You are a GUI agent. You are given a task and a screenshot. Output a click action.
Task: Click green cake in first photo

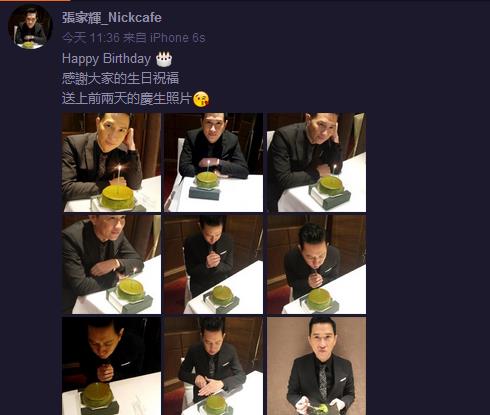118,196
